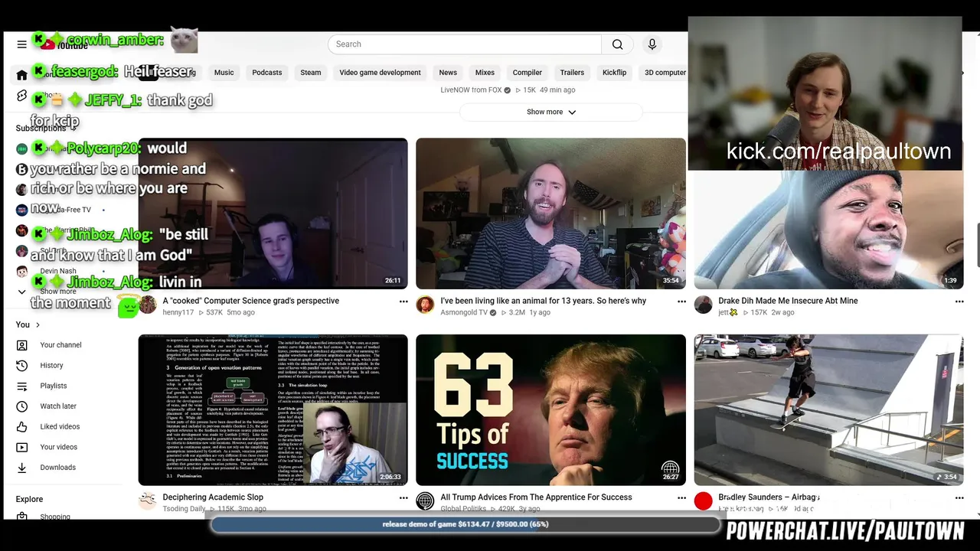
Task: Select 3D computer filter chip
Action: 665,73
